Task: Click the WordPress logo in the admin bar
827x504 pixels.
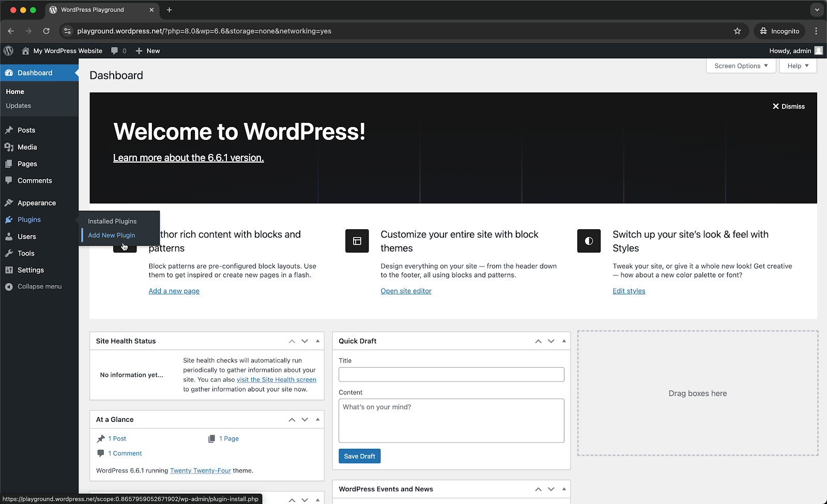Action: pos(8,51)
